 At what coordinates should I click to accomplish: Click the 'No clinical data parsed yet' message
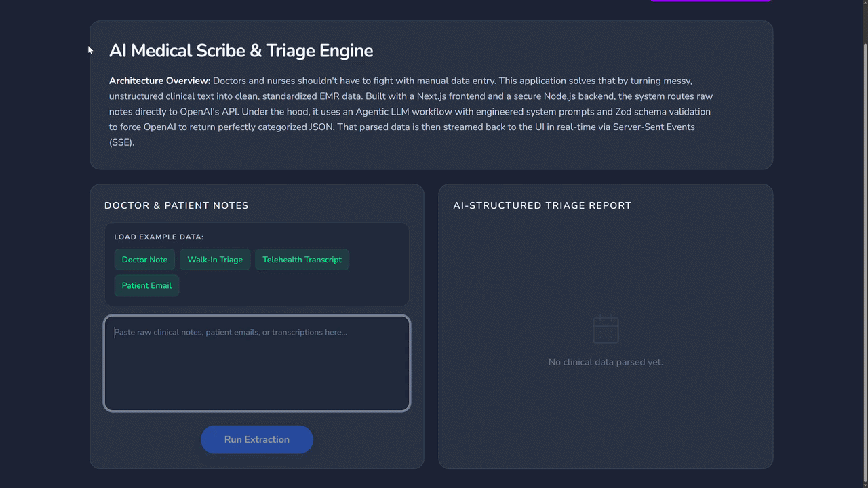(606, 362)
